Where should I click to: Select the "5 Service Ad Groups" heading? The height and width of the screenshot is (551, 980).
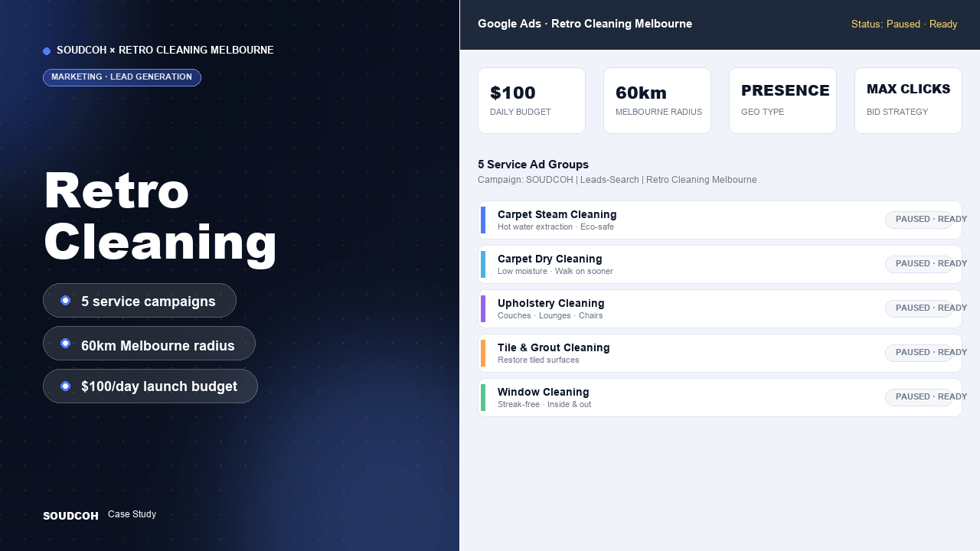[x=533, y=165]
